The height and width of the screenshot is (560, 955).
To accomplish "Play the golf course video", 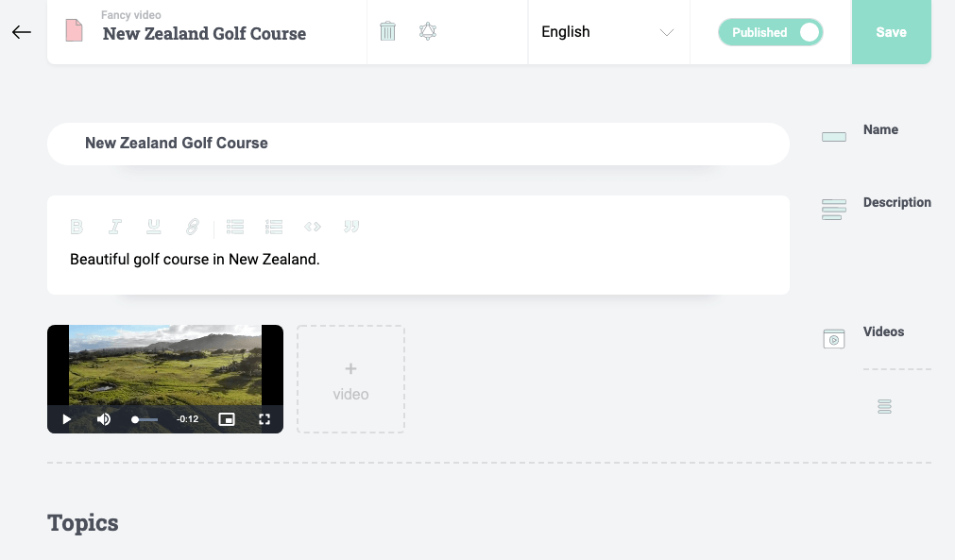I will pos(67,419).
